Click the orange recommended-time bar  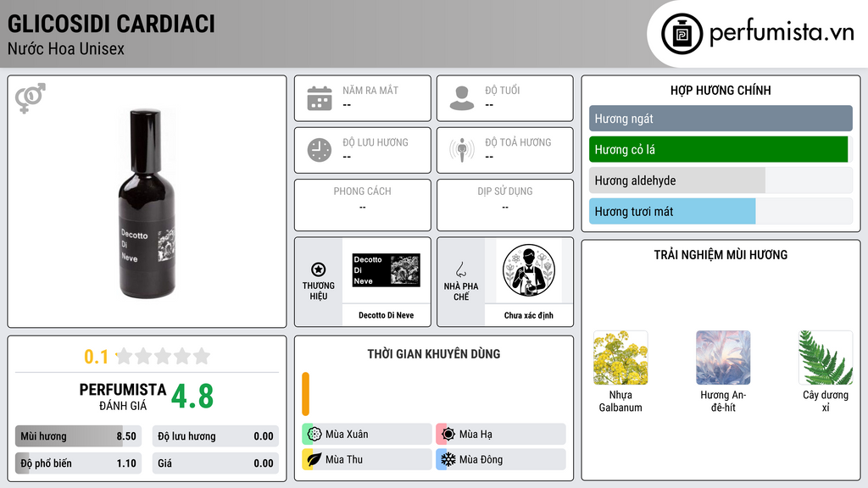(305, 394)
